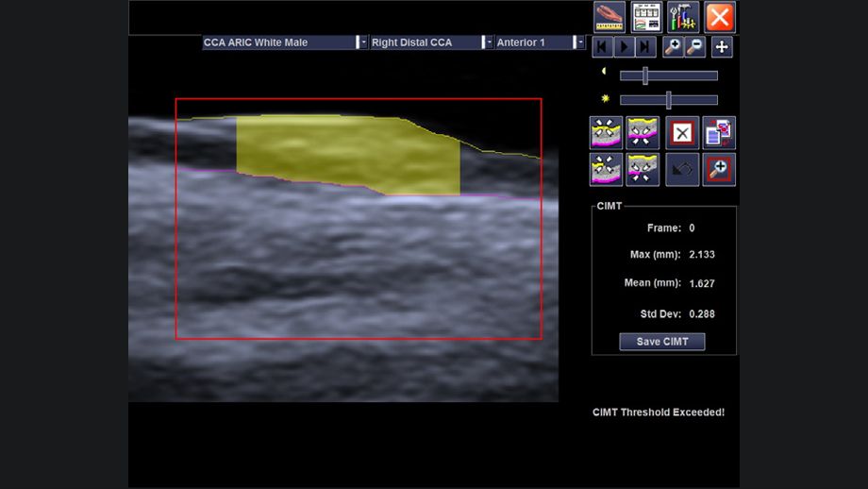
Task: Click the CIMT panel title label
Action: (609, 206)
